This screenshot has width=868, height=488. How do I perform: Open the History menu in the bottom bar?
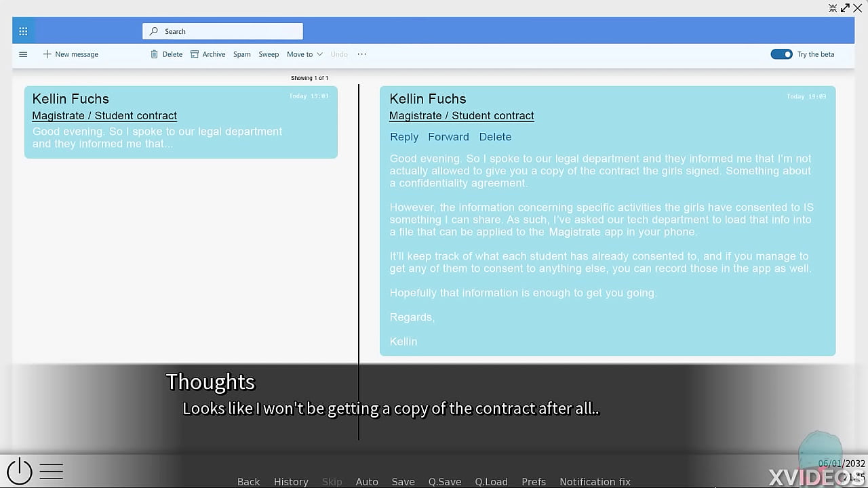pos(291,482)
